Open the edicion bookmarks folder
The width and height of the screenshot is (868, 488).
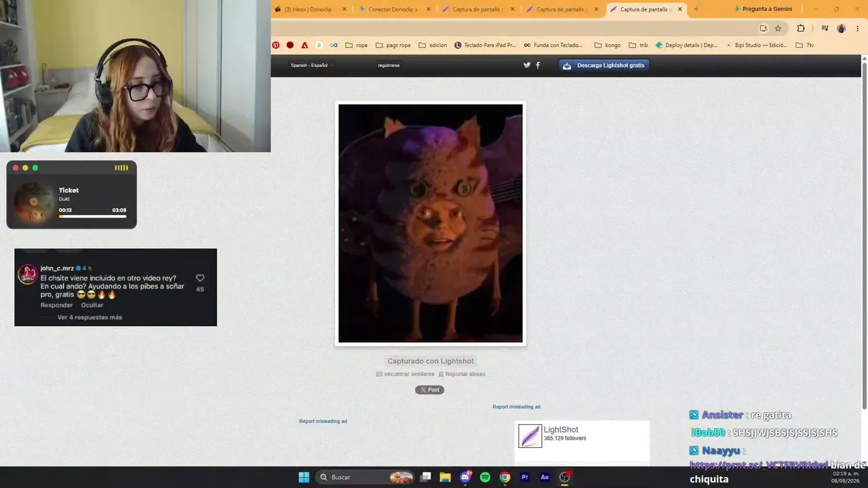[433, 45]
